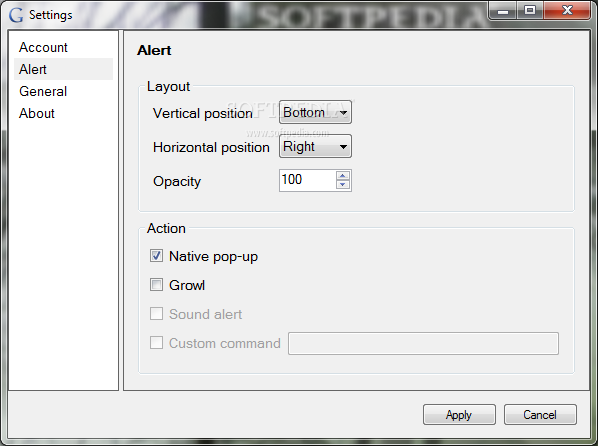The width and height of the screenshot is (598, 446).
Task: Decrease opacity with the down spinner arrow
Action: 342,185
